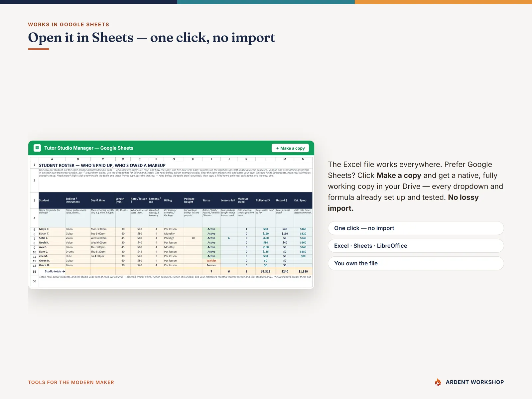Click Sofia L.'s 'Package' billing cell

click(x=174, y=238)
